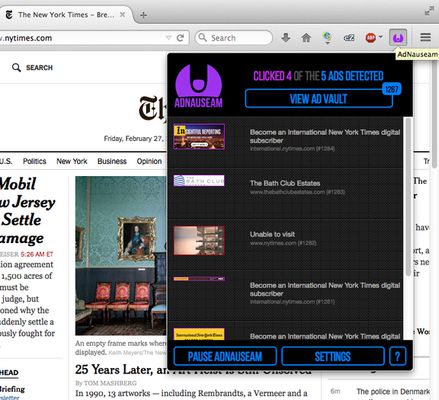Click Pause AdNauseam button
Image resolution: width=439 pixels, height=400 pixels.
click(x=225, y=356)
